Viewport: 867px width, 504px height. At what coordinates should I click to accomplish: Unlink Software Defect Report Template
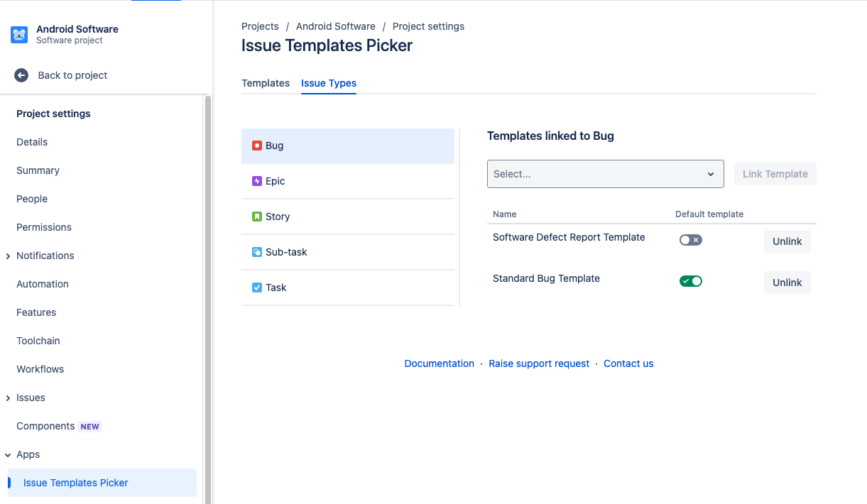coord(787,241)
